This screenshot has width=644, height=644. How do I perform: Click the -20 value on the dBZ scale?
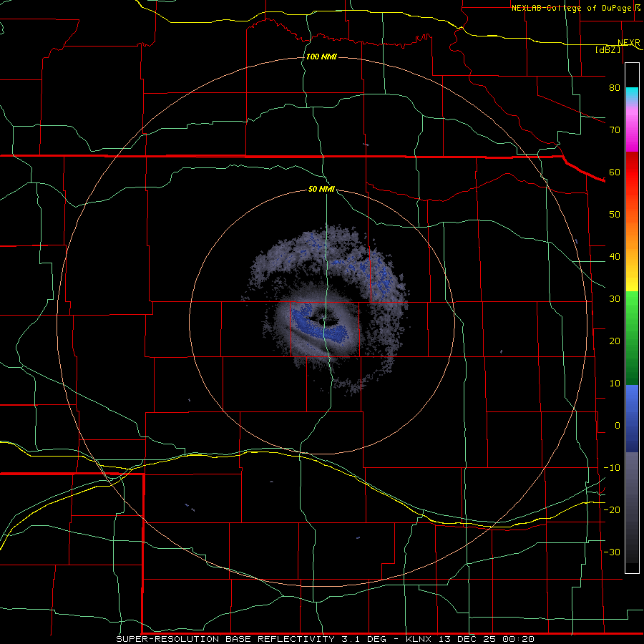pyautogui.click(x=612, y=509)
